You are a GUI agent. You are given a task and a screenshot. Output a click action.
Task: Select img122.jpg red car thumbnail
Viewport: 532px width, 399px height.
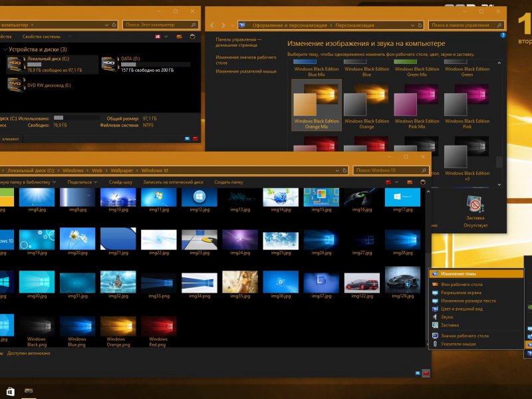point(362,282)
